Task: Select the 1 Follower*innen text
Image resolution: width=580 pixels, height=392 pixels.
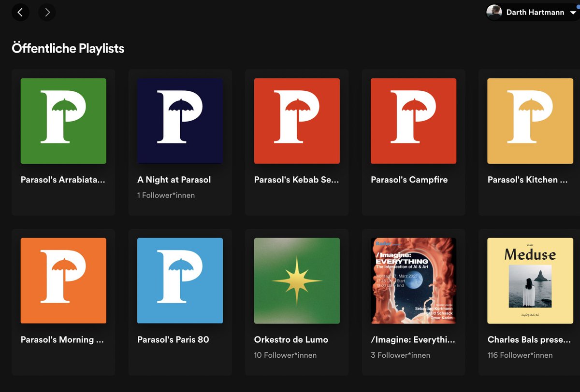Action: tap(166, 196)
